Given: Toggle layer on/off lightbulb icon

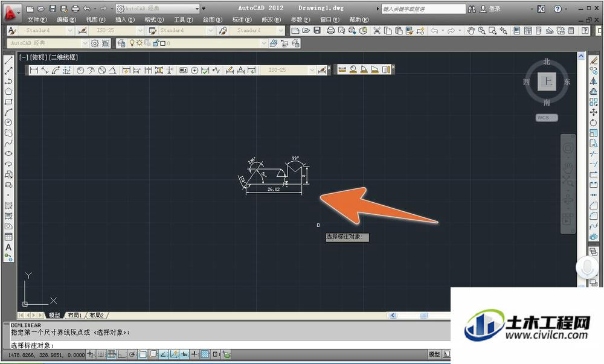Looking at the screenshot, I should pyautogui.click(x=132, y=43).
